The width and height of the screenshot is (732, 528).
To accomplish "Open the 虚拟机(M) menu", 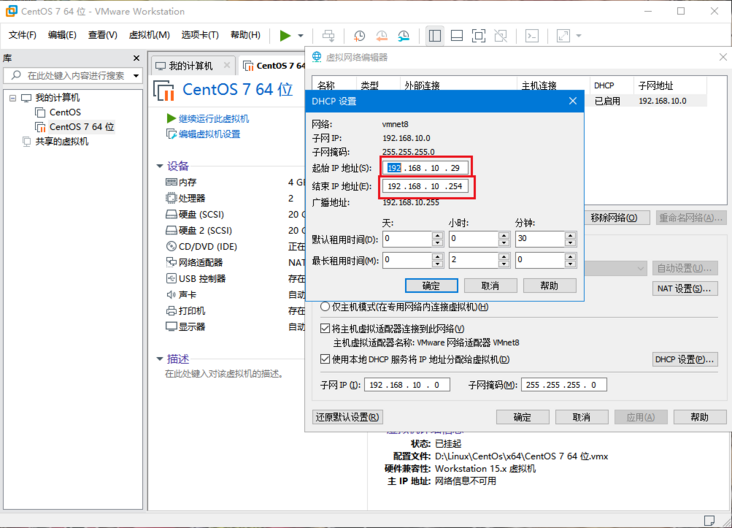I will pos(149,35).
